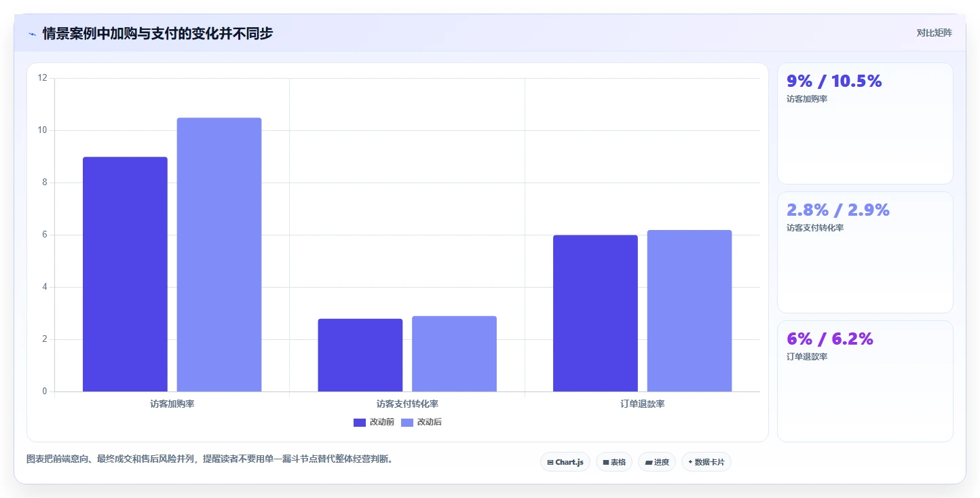Select the Chart.js tag chip
This screenshot has width=980, height=498.
565,462
